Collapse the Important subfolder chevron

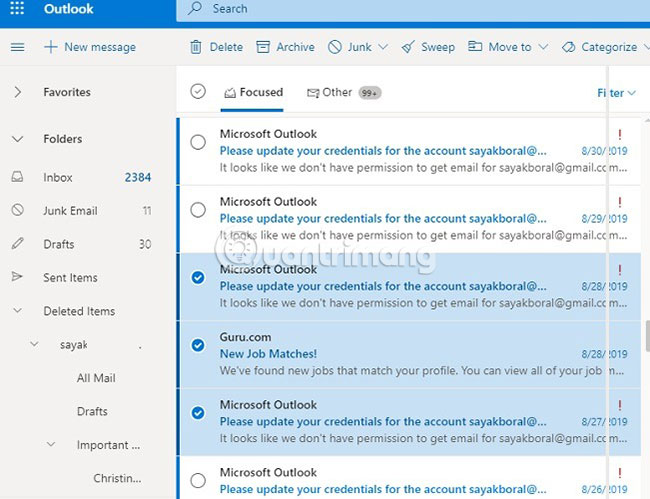pyautogui.click(x=51, y=444)
